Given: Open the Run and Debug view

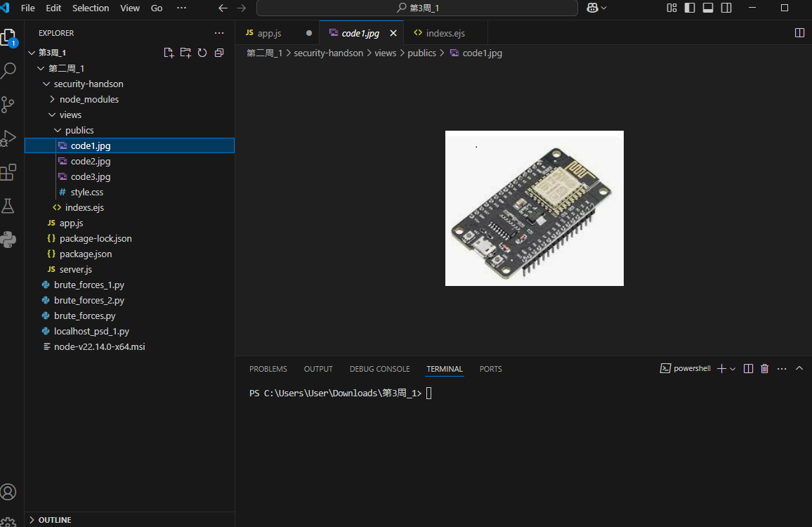Looking at the screenshot, I should coord(8,138).
